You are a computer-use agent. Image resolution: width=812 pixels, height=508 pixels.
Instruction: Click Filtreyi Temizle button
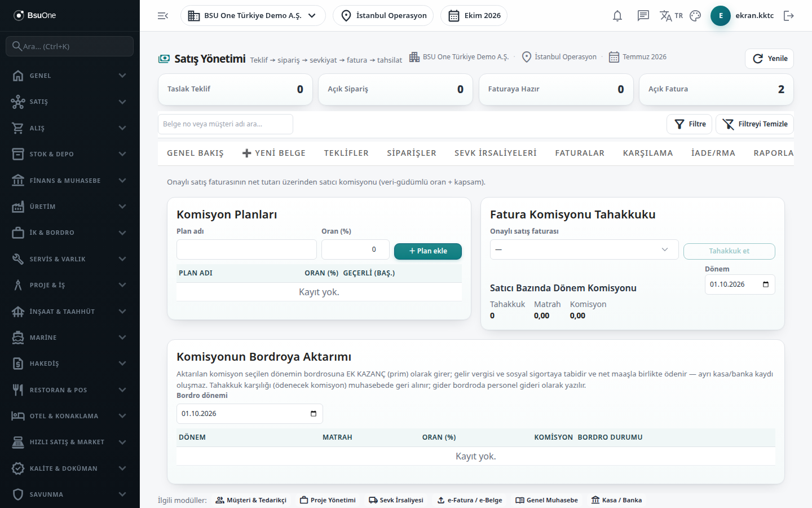(x=754, y=124)
